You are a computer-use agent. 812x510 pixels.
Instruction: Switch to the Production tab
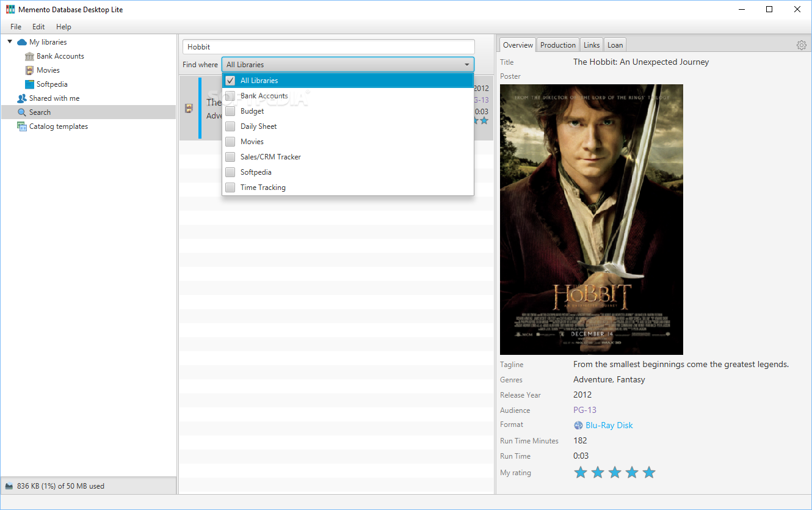[x=558, y=45]
